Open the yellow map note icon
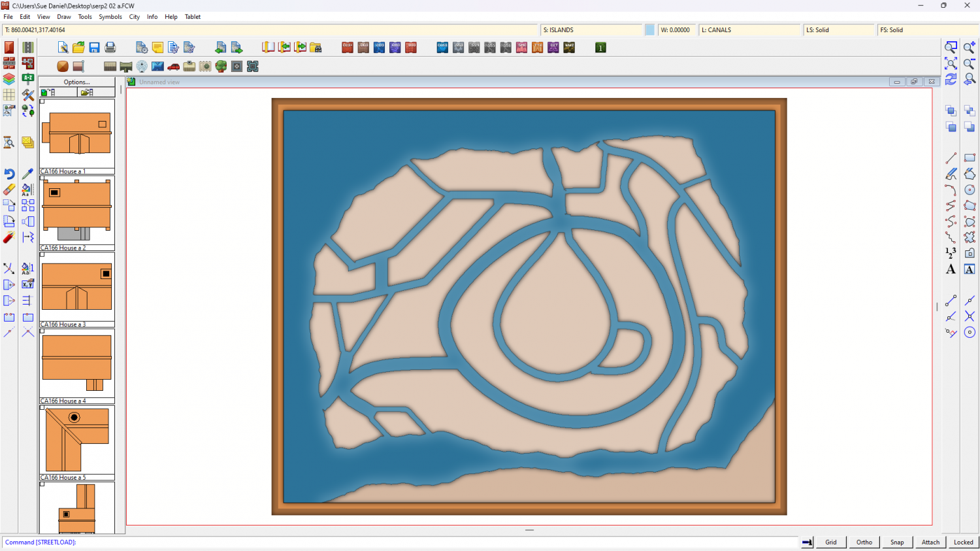The width and height of the screenshot is (980, 551). click(157, 48)
